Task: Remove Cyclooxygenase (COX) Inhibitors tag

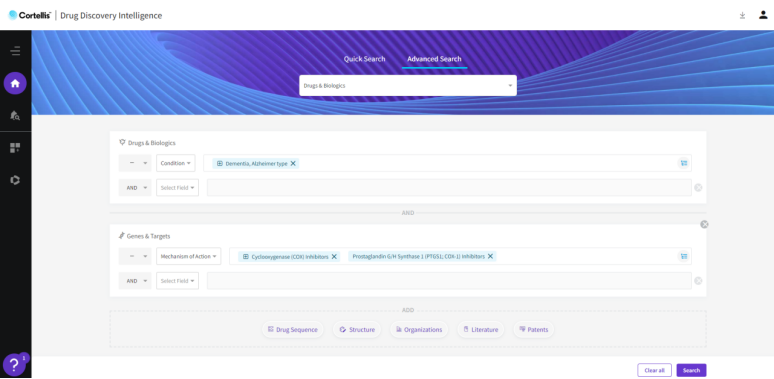Action: (x=334, y=257)
